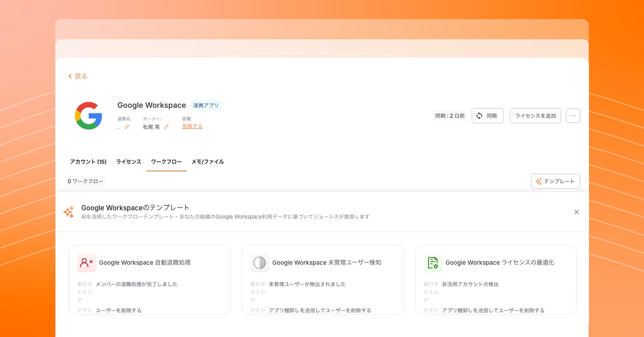
Task: Click the 登録する department link
Action: (192, 126)
